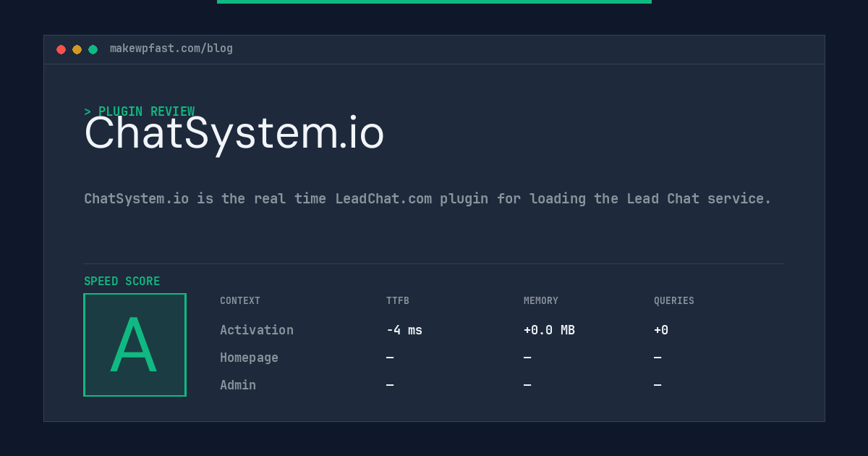Select the Homepage row label
The height and width of the screenshot is (456, 868).
pyautogui.click(x=249, y=358)
